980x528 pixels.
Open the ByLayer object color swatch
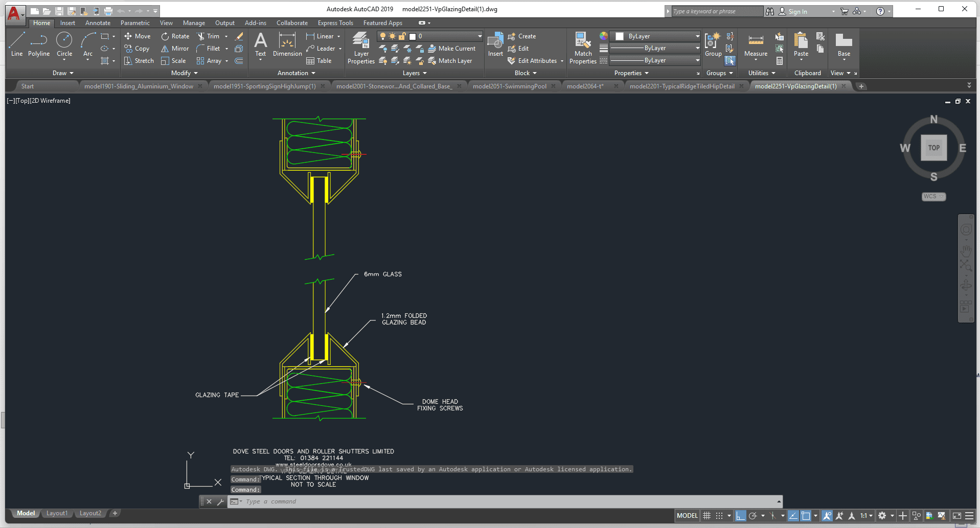point(620,36)
